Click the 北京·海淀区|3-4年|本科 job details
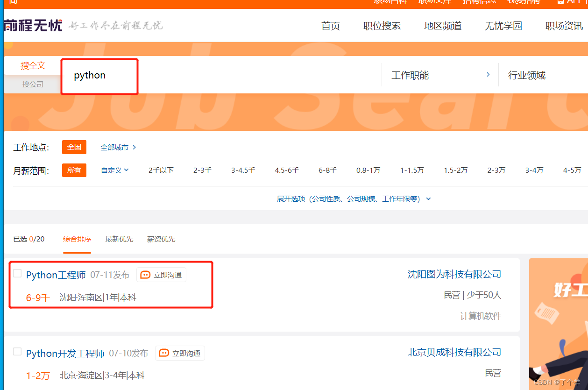 (102, 376)
